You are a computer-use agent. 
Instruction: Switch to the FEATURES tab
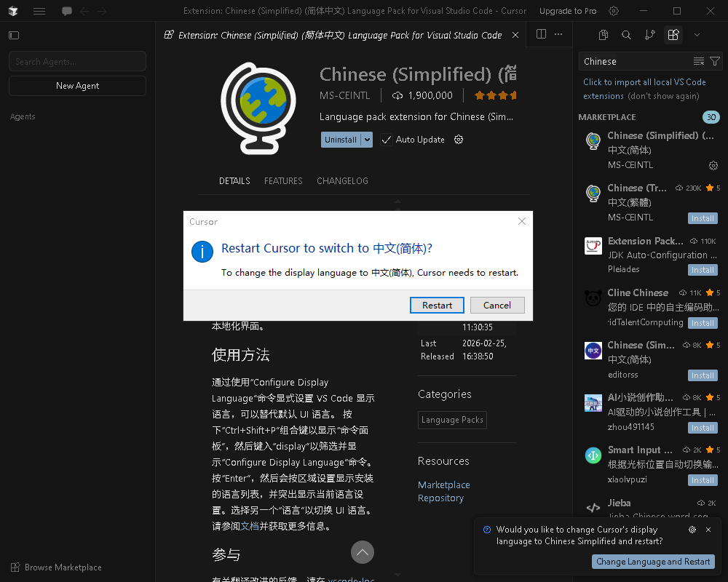coord(283,181)
